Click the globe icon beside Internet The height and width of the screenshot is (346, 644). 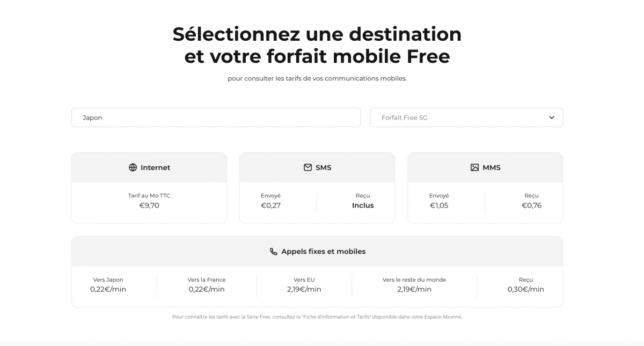click(x=133, y=167)
